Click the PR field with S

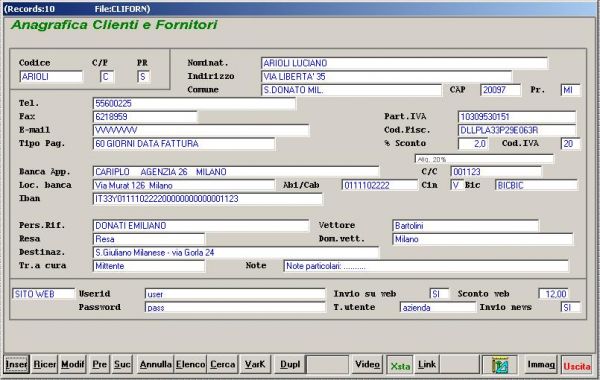point(143,77)
